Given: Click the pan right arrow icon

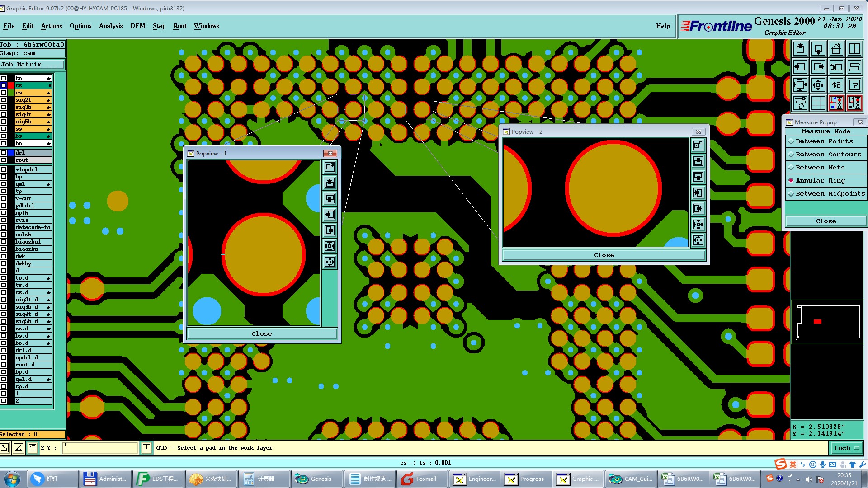Looking at the screenshot, I should point(818,67).
